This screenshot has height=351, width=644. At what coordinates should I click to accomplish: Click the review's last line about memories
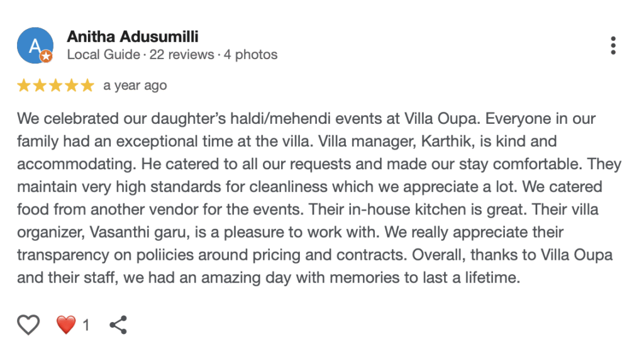(269, 277)
